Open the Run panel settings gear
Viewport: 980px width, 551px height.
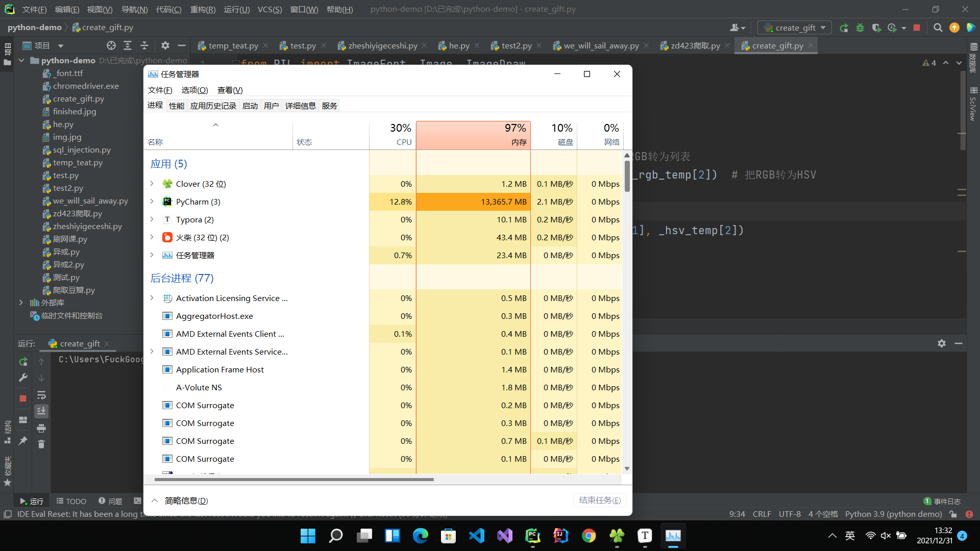coord(942,343)
